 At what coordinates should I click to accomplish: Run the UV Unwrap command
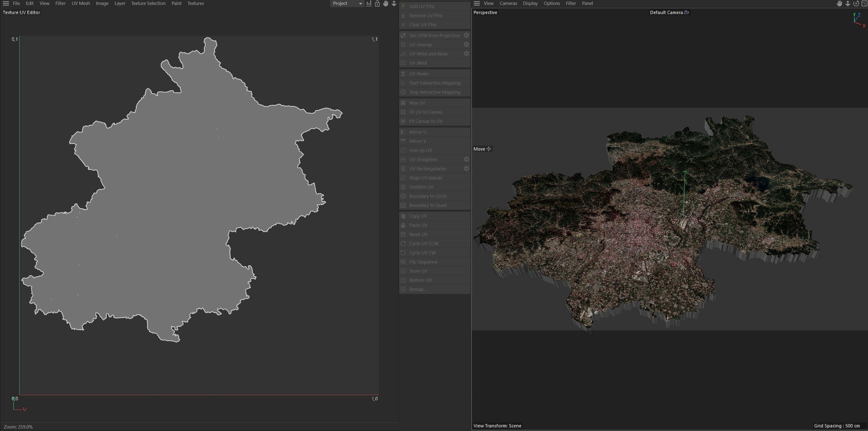point(431,45)
